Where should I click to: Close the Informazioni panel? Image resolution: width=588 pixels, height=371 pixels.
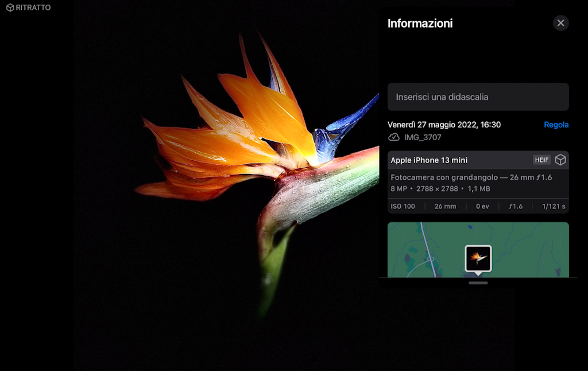pos(560,23)
